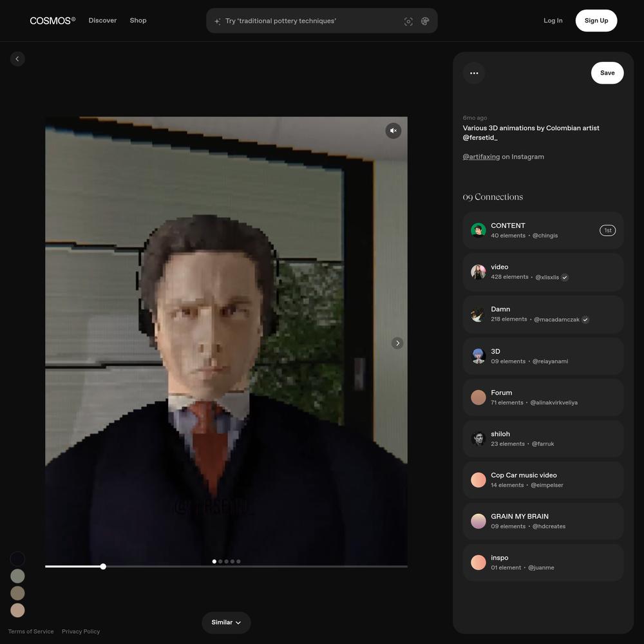Select the light beige color swatch
This screenshot has height=644, width=644.
coord(17,611)
